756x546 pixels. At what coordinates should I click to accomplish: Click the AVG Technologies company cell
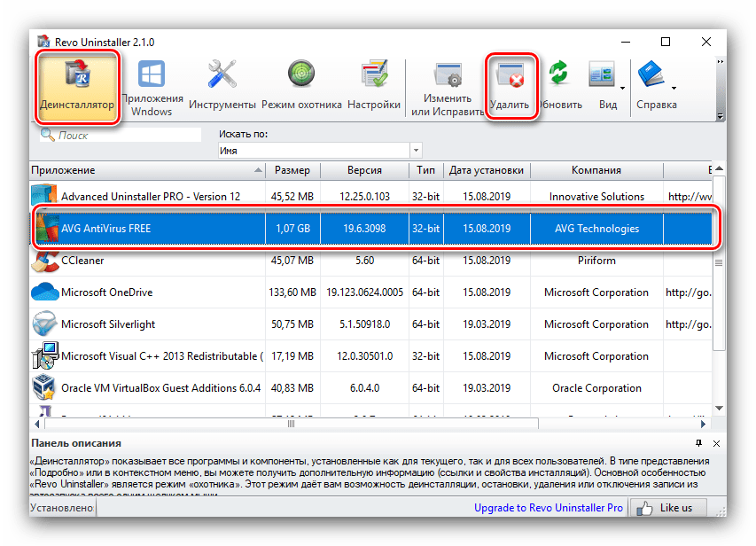[x=596, y=228]
